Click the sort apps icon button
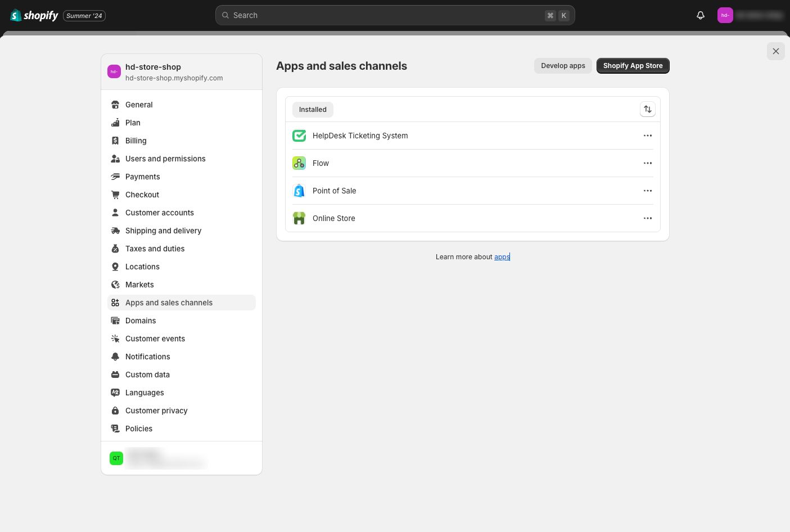Screen dimensions: 790x532 click(x=648, y=109)
